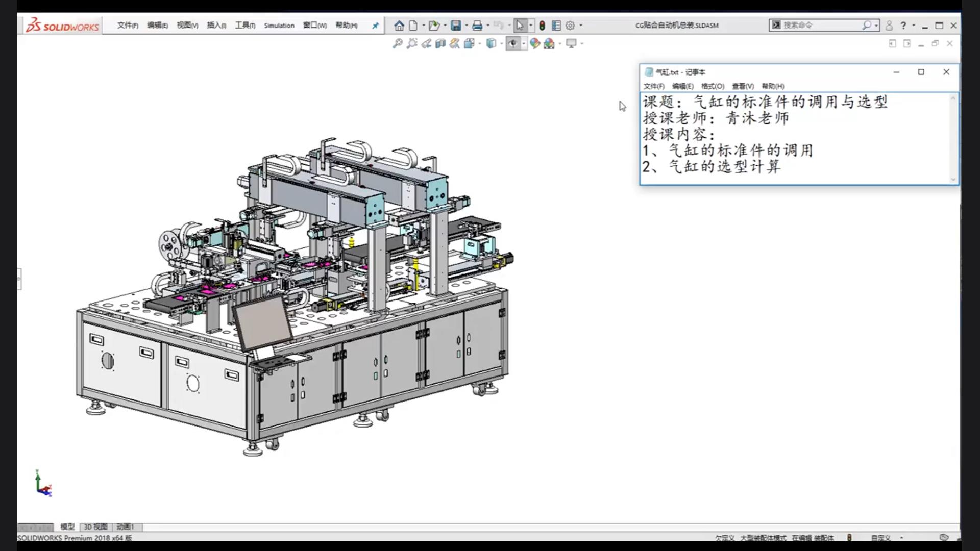Expand the New document dropdown arrow
Viewport: 980px width, 551px height.
click(x=423, y=26)
